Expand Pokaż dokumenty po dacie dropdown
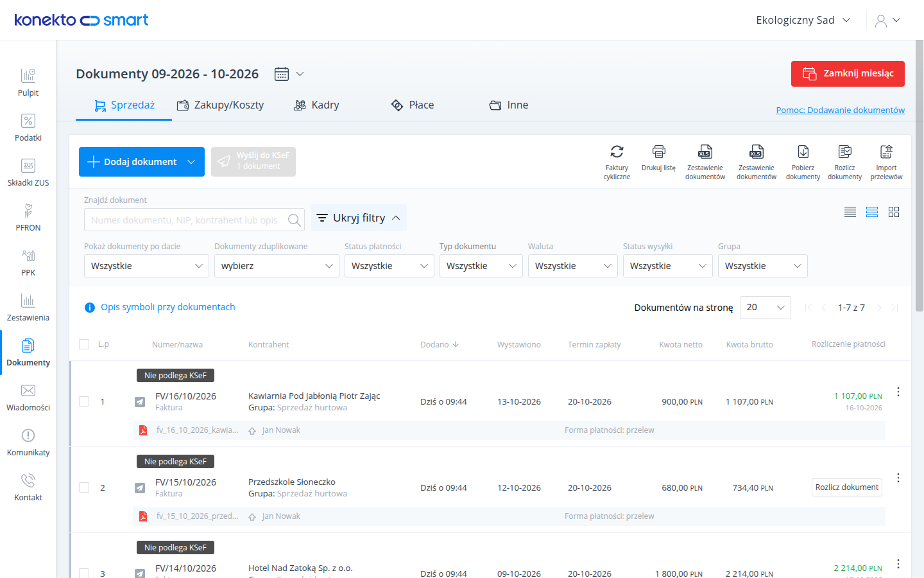Screen dimensions: 924x578 146,266
